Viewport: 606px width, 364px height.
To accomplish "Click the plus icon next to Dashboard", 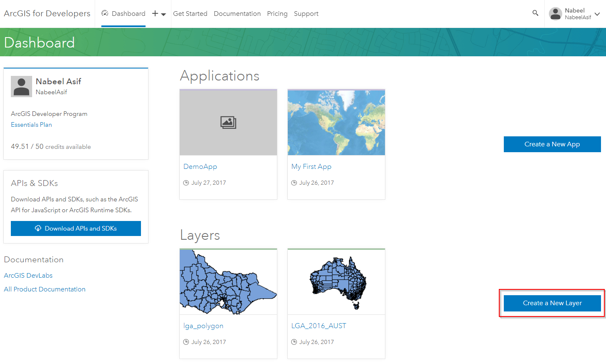I will pos(155,13).
